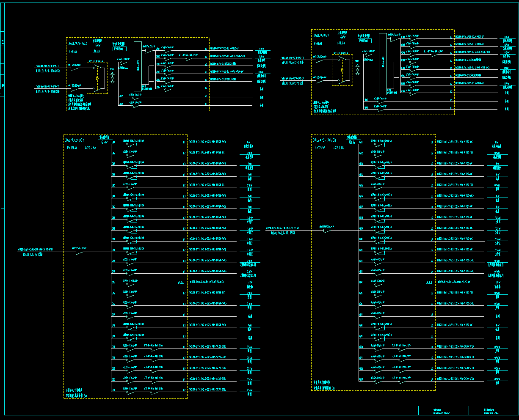
Task: Click the PM1200 meter box in top-left panel
Action: [120, 49]
